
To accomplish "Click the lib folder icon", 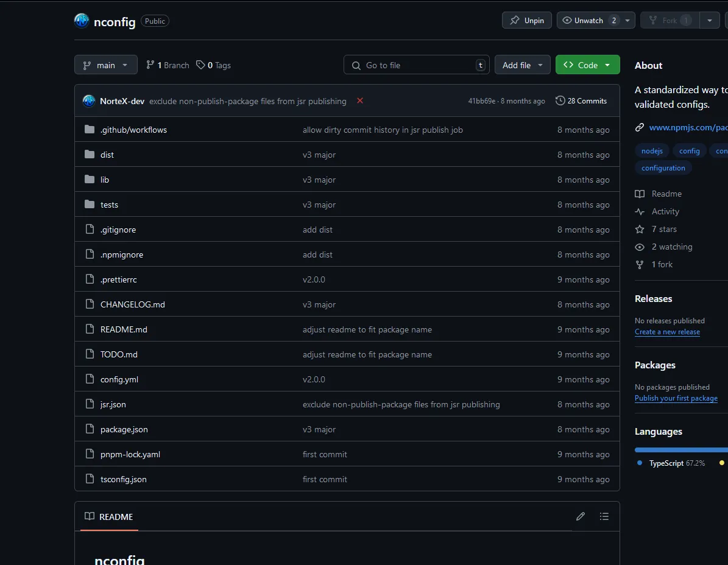I will (90, 180).
